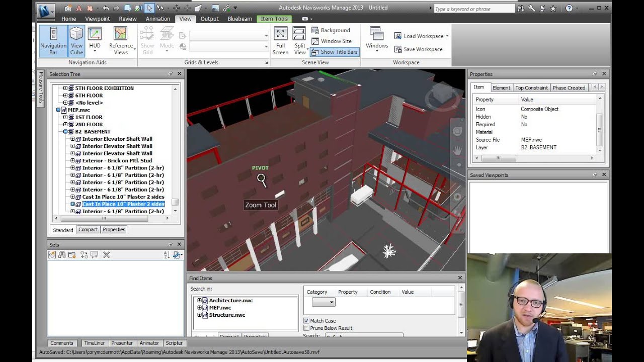Screen dimensions: 644x362
Task: Click Save Selection icon in Sets panel
Action: pos(52,255)
